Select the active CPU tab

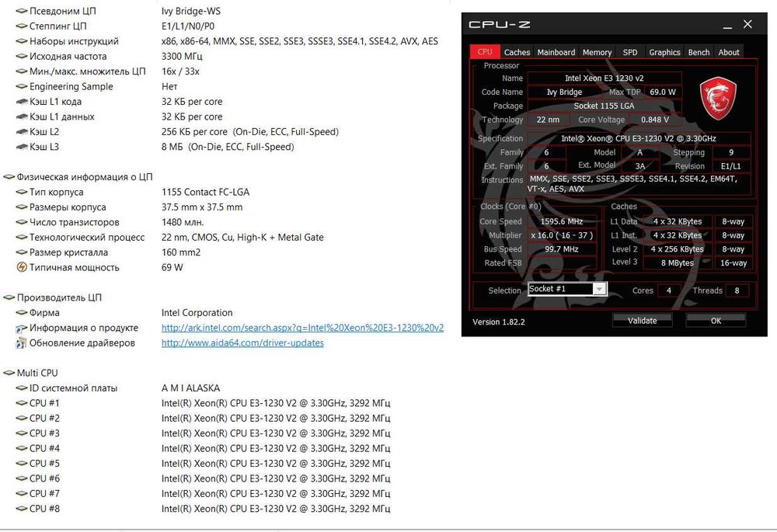[x=485, y=51]
